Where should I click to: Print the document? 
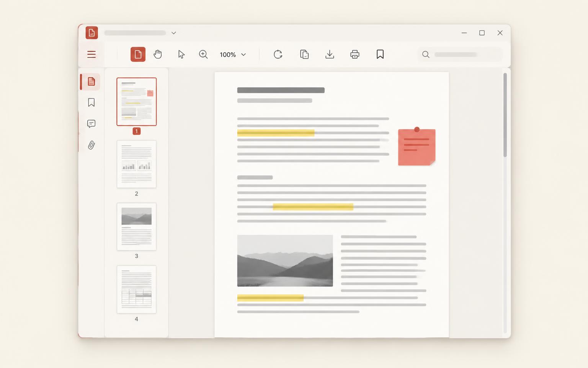[355, 54]
